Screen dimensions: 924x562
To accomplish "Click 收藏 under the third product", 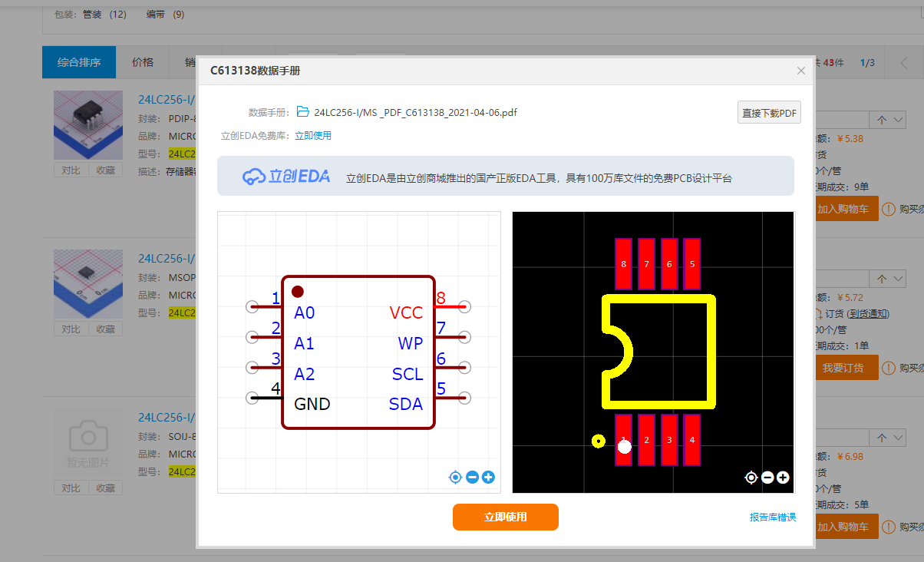I will tap(105, 488).
